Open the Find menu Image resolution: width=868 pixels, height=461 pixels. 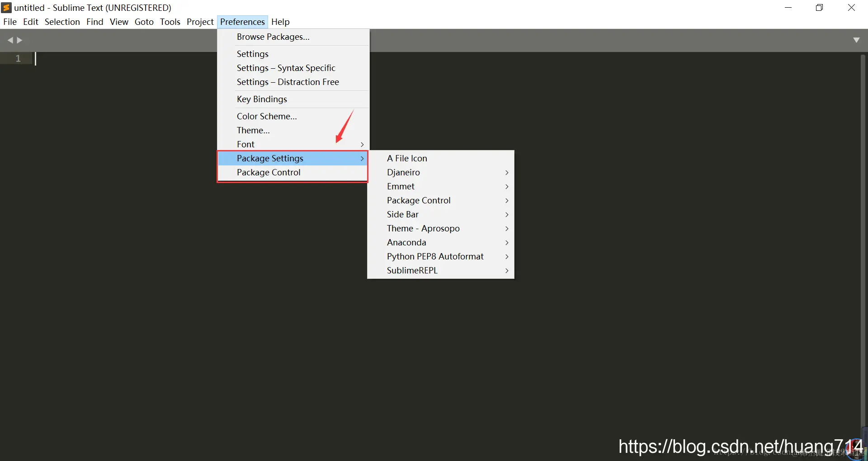pos(95,22)
